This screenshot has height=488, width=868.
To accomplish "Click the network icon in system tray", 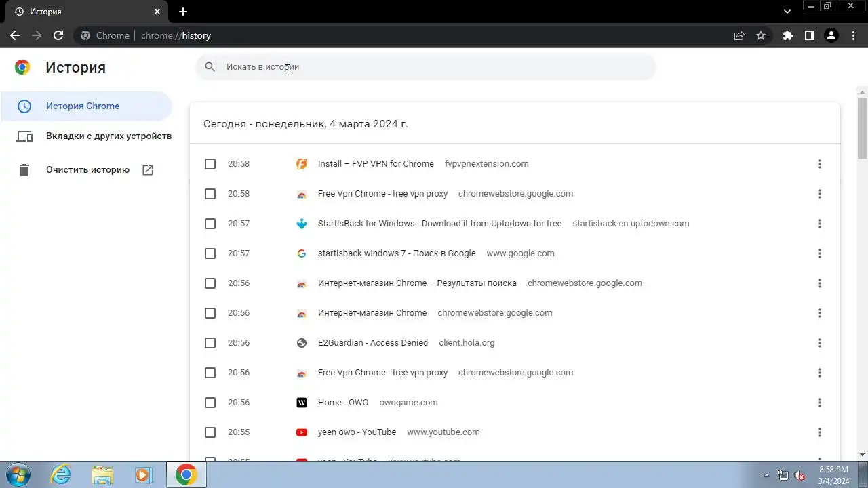I will coord(783,475).
